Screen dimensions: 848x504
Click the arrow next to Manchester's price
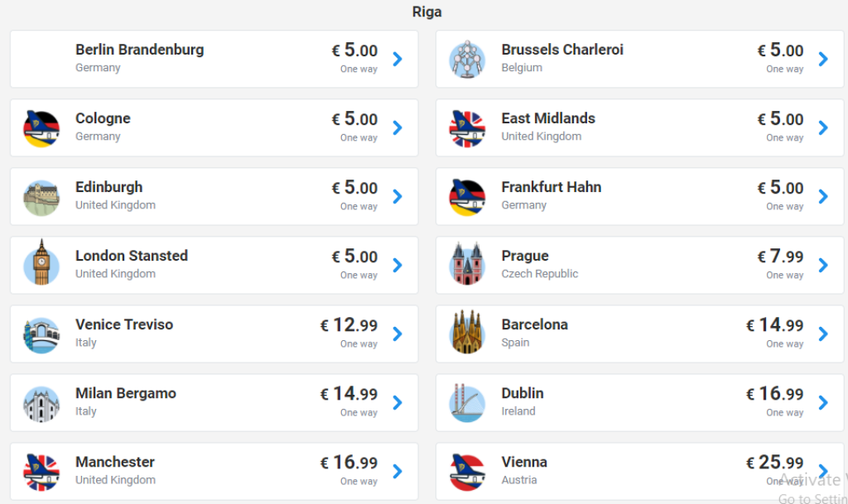tap(397, 471)
